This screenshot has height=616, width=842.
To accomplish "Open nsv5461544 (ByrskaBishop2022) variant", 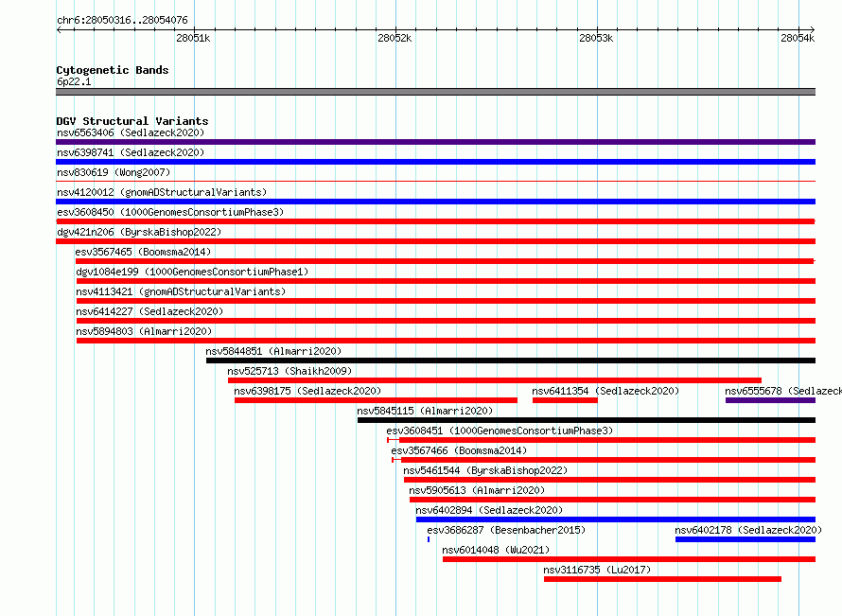I will (x=485, y=470).
